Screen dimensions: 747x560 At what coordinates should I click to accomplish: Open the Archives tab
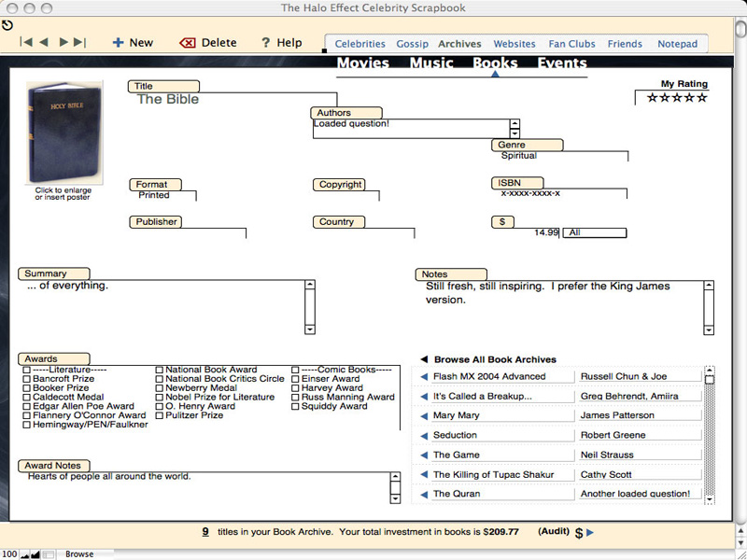point(459,44)
